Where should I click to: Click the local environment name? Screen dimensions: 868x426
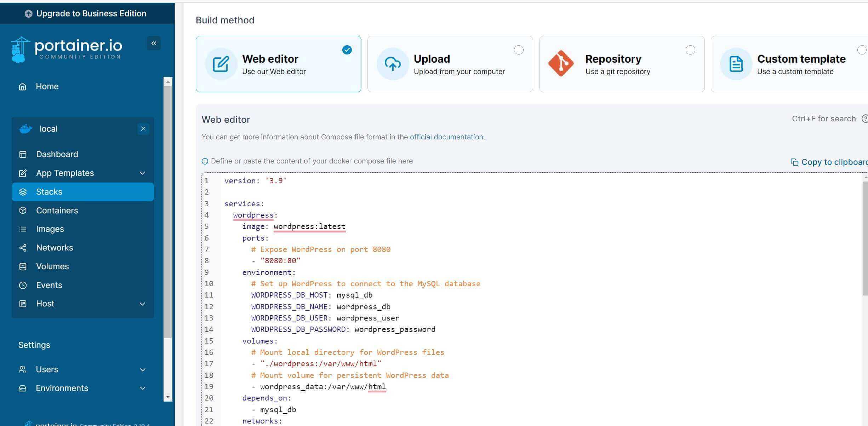[48, 129]
